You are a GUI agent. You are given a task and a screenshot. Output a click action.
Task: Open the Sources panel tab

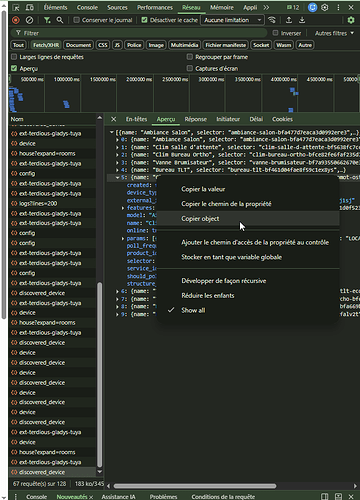click(117, 7)
